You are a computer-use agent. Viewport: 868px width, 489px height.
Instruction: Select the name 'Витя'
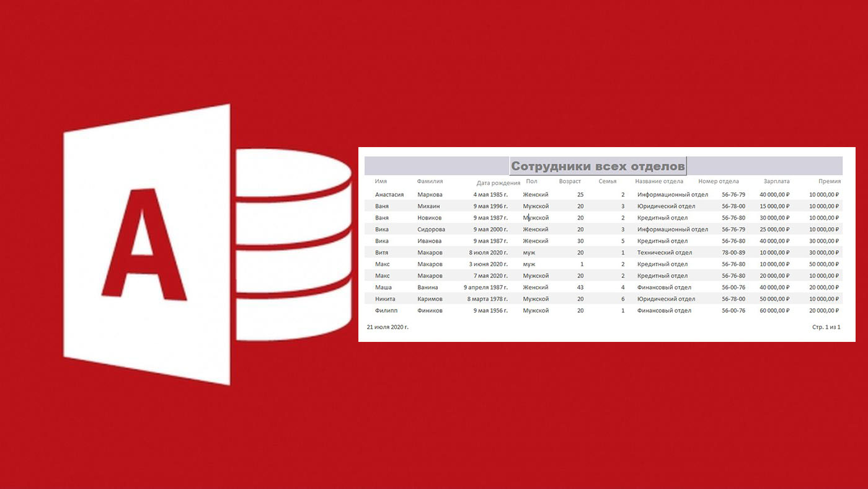click(382, 253)
